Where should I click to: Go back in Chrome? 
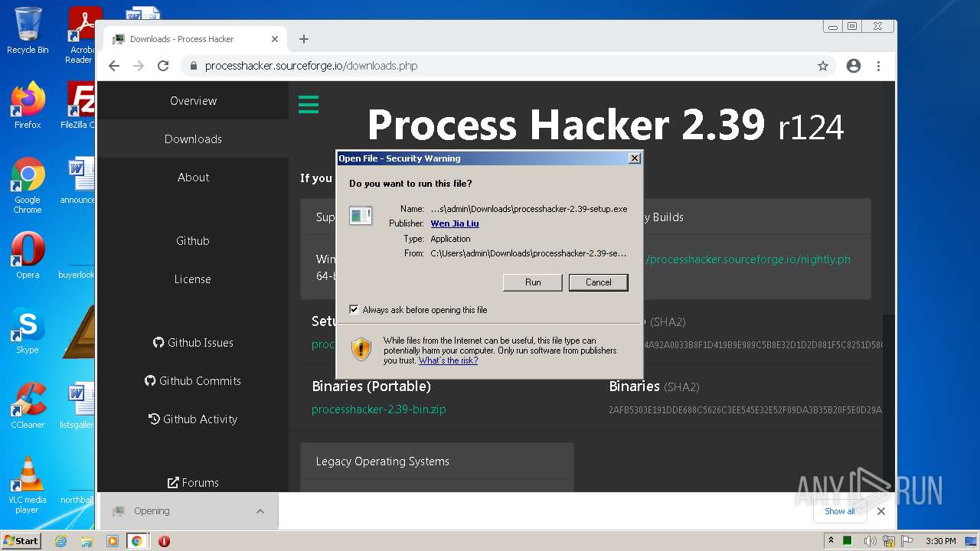114,66
